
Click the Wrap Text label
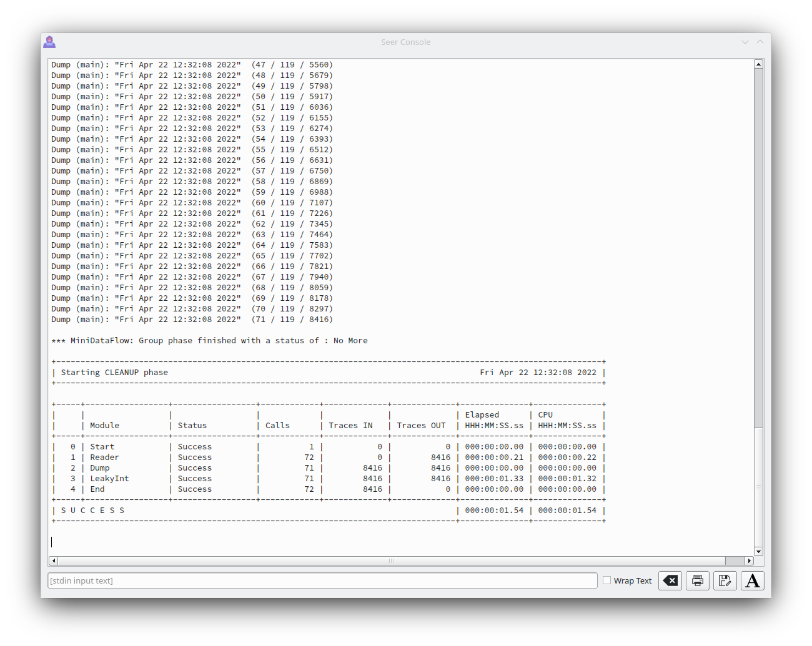(633, 580)
